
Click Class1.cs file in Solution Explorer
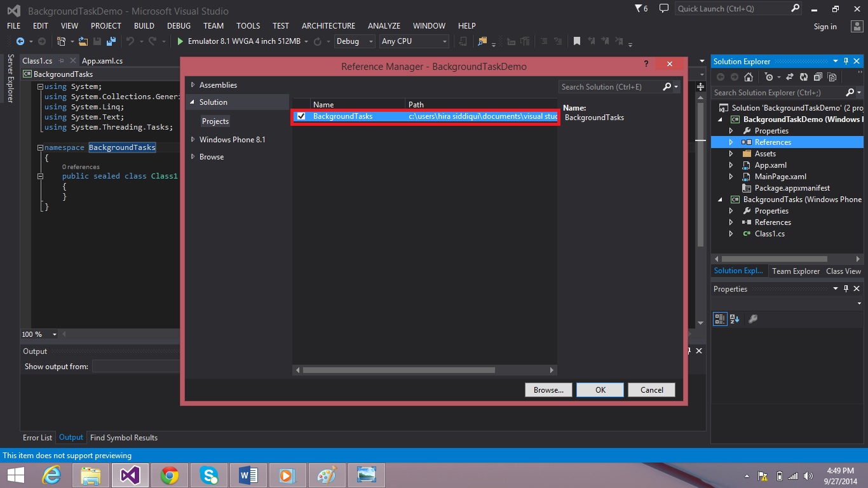[x=770, y=234]
